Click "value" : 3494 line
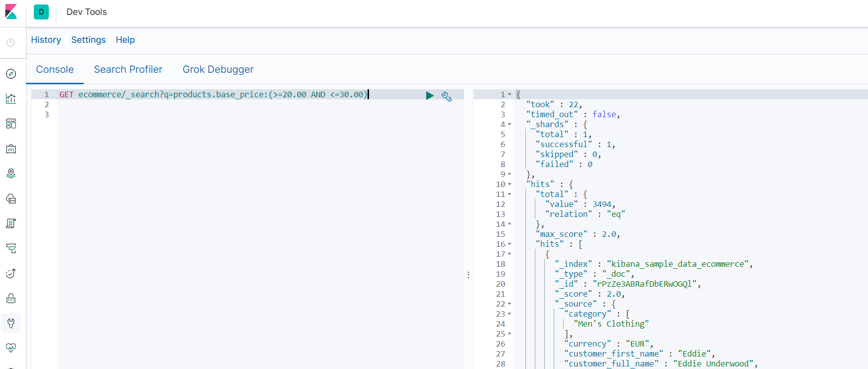The image size is (868, 369). click(x=581, y=204)
